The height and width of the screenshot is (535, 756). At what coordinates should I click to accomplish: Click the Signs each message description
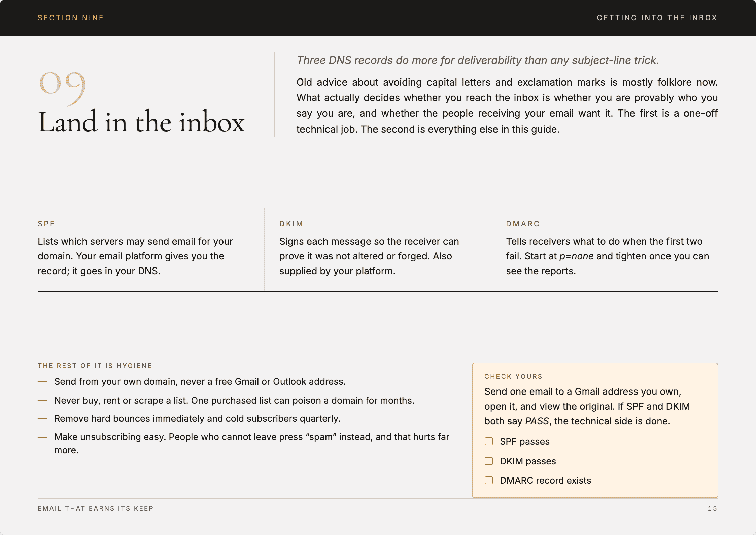pos(369,256)
